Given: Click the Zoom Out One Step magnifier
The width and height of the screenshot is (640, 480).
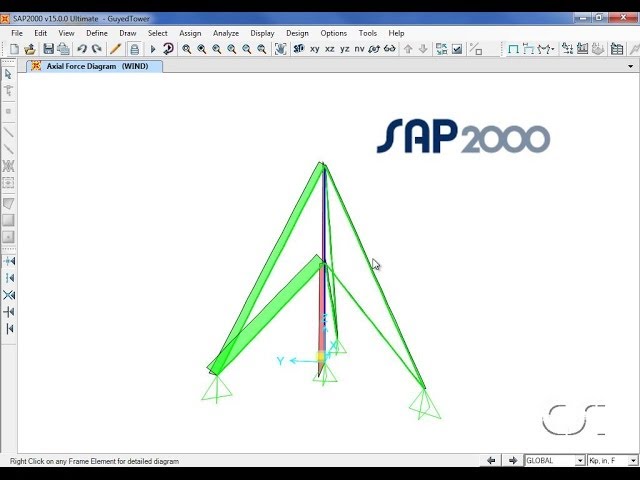Looking at the screenshot, I should click(247, 49).
